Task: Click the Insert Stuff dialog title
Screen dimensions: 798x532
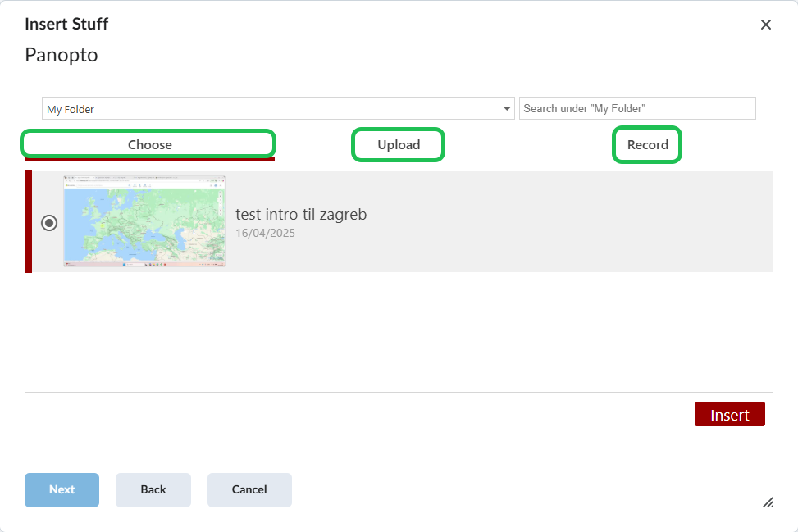Action: [x=66, y=24]
